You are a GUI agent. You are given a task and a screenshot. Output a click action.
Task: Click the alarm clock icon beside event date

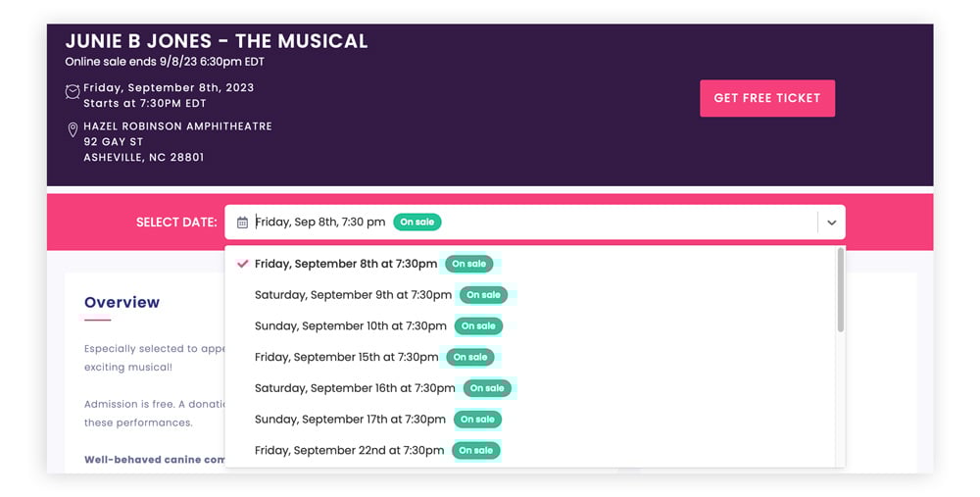pos(73,92)
